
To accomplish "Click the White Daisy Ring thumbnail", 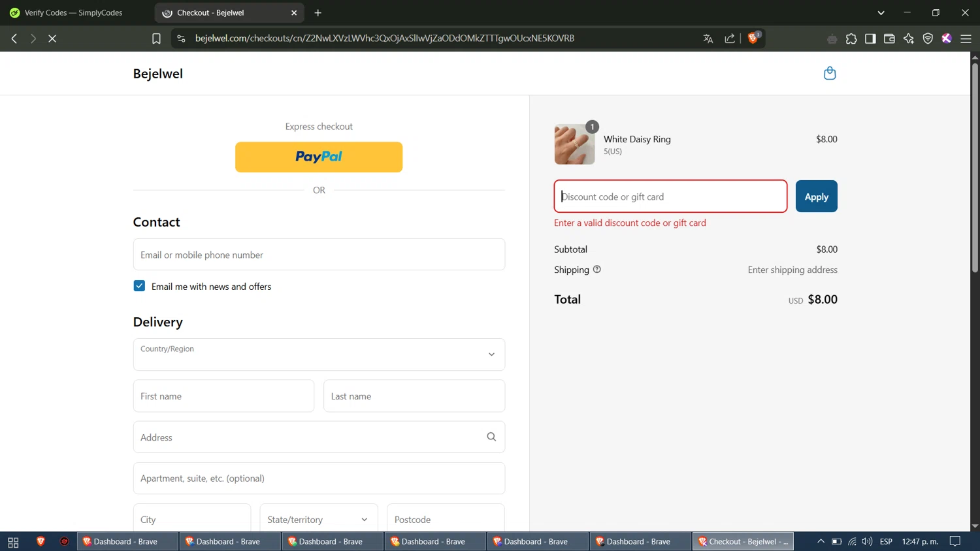I will pyautogui.click(x=574, y=144).
